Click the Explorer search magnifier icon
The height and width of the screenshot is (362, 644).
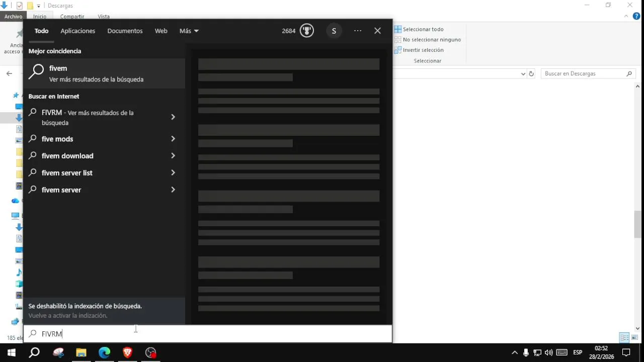[629, 73]
